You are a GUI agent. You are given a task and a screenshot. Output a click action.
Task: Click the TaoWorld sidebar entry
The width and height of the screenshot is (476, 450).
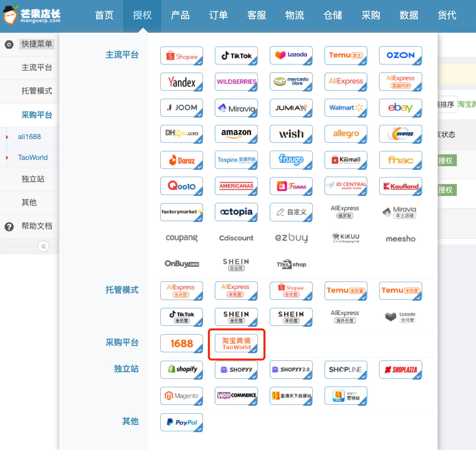[33, 158]
